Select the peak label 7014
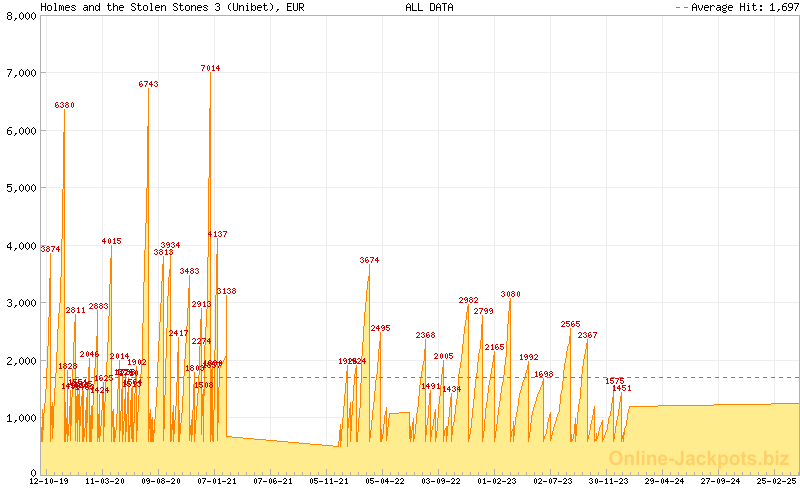 click(x=210, y=68)
